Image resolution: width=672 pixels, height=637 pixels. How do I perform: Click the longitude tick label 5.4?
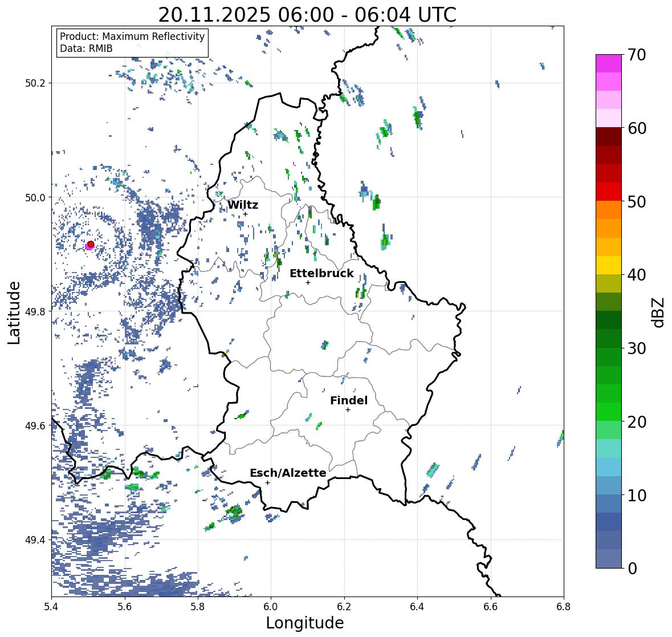point(51,607)
